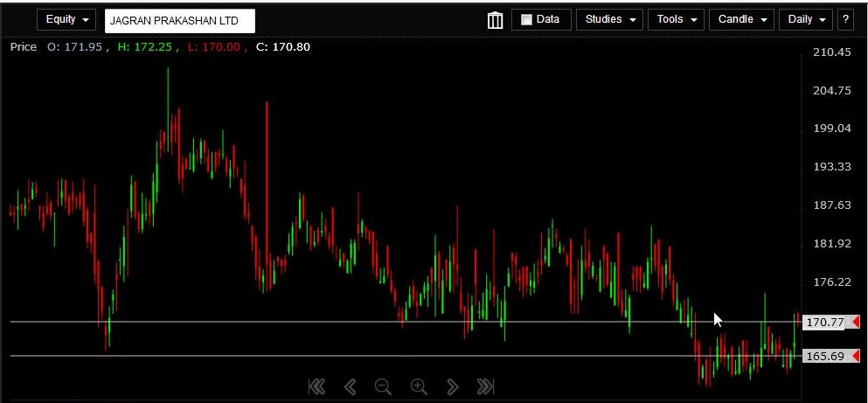Enable the Data checkbox
This screenshot has height=403, width=868.
527,20
